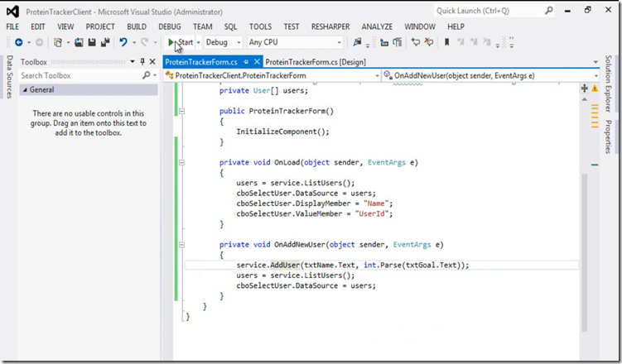The width and height of the screenshot is (622, 364).
Task: Open the PROJECT menu
Action: 100,26
